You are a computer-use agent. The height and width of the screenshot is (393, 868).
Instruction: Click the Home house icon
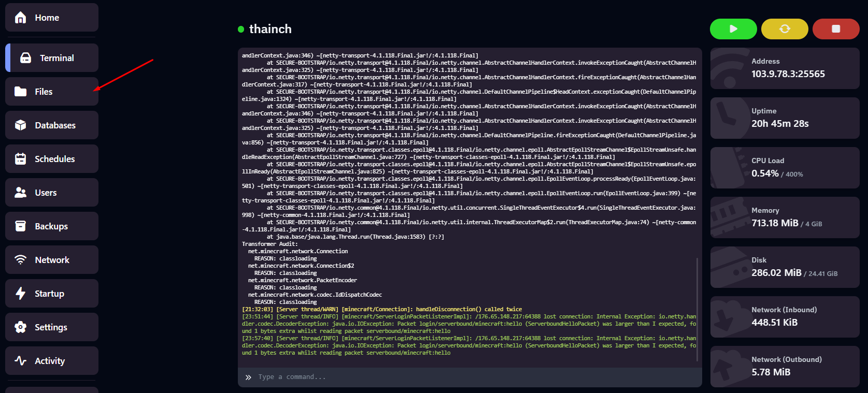pos(21,18)
